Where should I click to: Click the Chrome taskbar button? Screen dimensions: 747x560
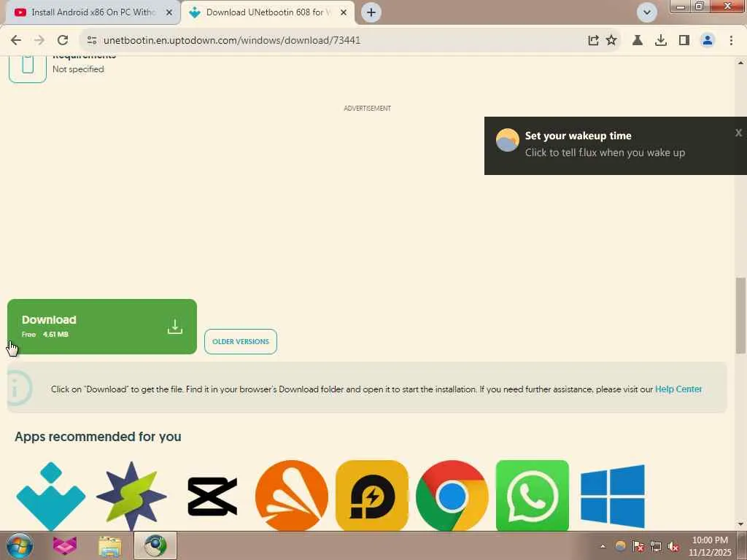coord(155,545)
